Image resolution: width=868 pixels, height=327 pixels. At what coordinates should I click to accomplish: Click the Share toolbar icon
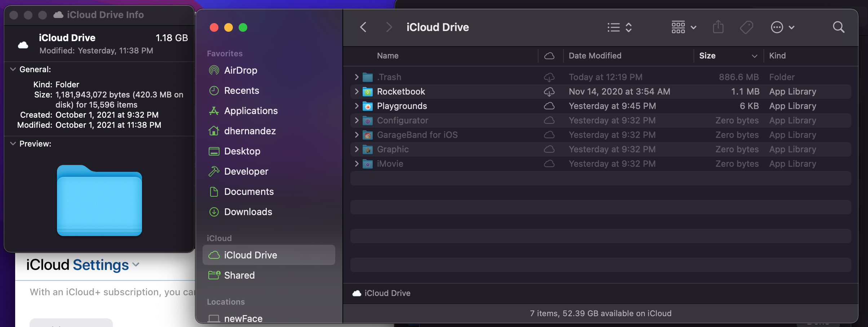click(718, 27)
